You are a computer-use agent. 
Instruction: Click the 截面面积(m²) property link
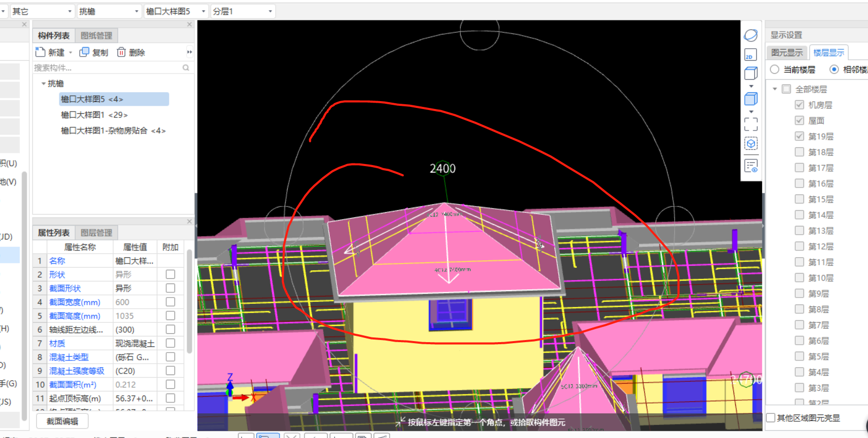coord(73,385)
